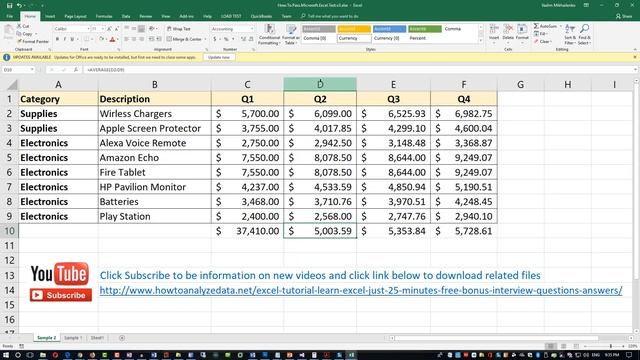Select cell with Amazon Echo

pyautogui.click(x=154, y=158)
